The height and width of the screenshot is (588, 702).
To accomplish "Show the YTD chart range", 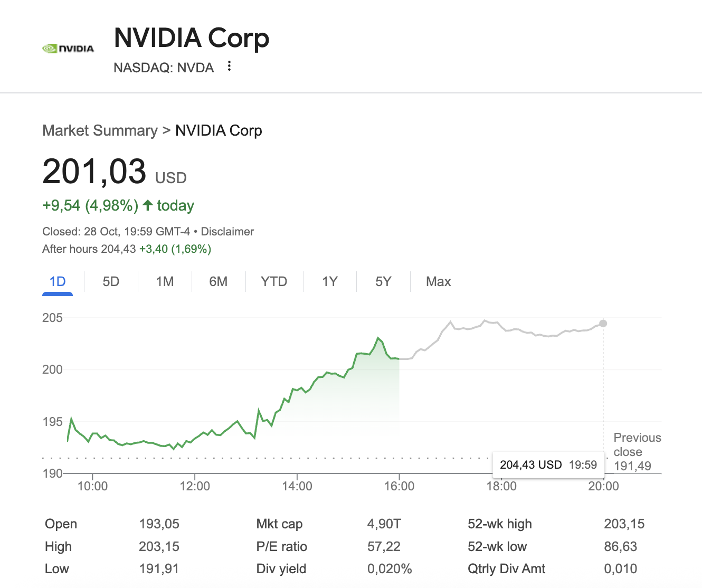I will (273, 281).
